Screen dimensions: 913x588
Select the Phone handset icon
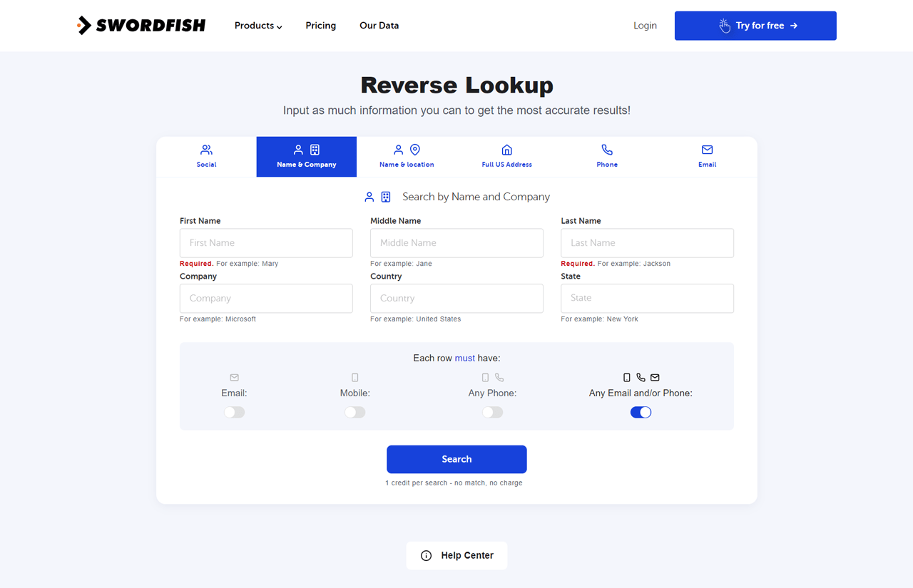[606, 150]
